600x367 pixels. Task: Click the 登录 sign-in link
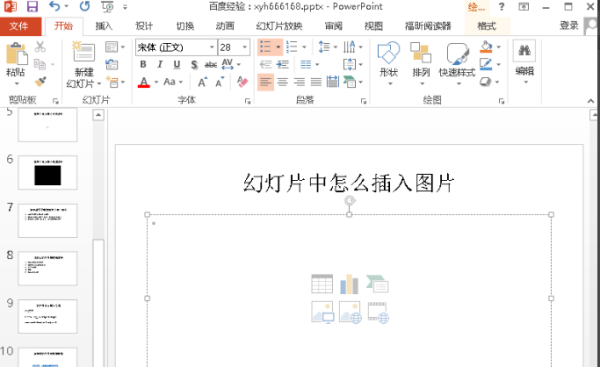tap(569, 26)
